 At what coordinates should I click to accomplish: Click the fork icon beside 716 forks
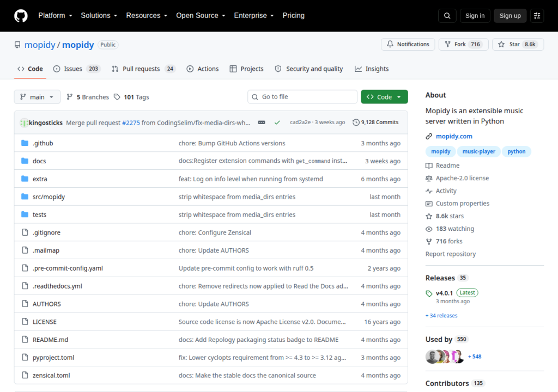click(x=429, y=242)
